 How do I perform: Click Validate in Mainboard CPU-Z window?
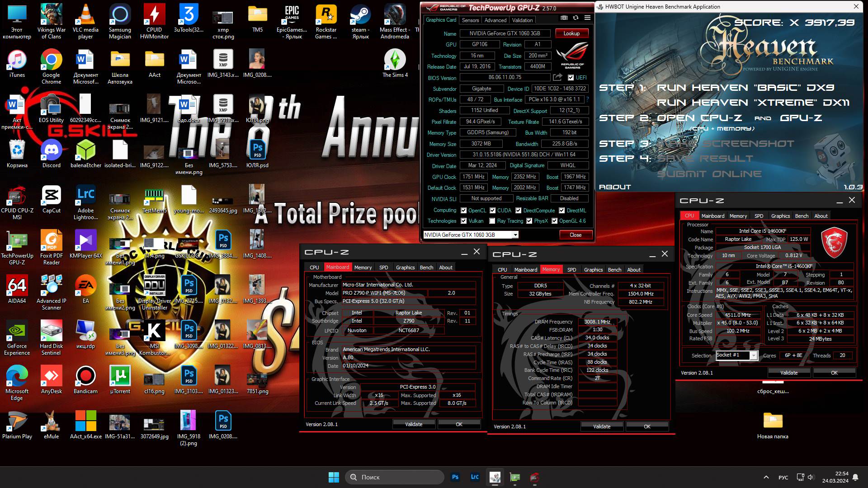pos(414,424)
